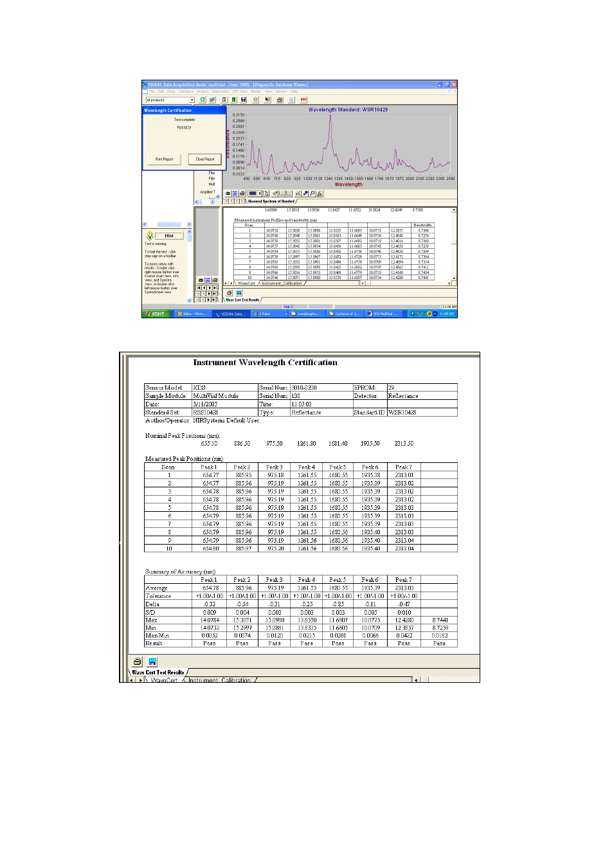This screenshot has width=614, height=868.
Task: Click the printer icon under spectrum chart
Action: point(242,194)
